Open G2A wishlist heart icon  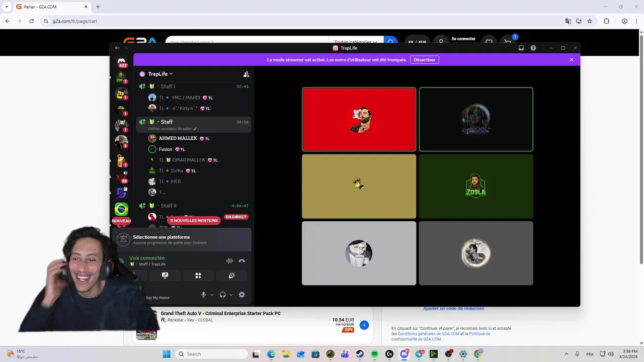[x=489, y=42]
